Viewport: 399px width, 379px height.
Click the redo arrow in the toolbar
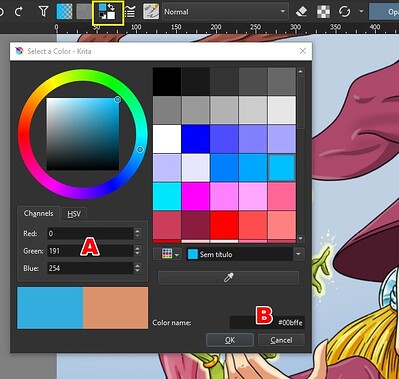[19, 11]
